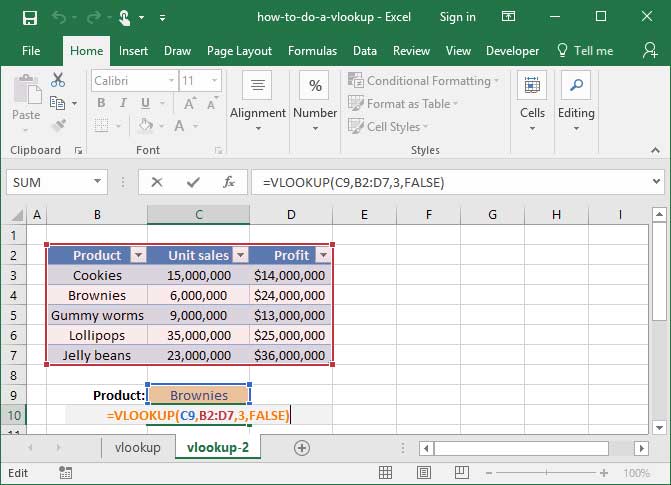Open the Unit sales filter arrow
Viewport: 671px width, 485px height.
(240, 256)
